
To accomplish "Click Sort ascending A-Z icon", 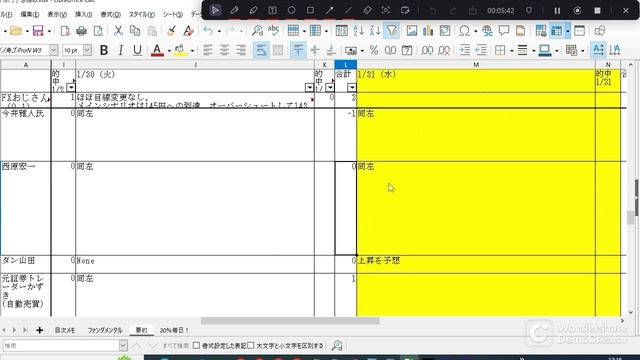I will coord(358,31).
